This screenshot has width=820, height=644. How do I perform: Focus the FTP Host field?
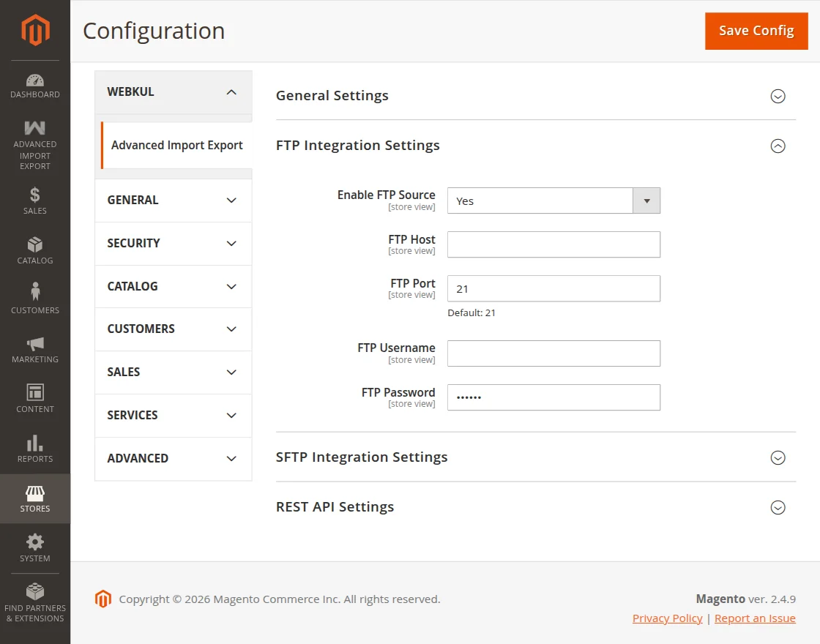(x=553, y=244)
